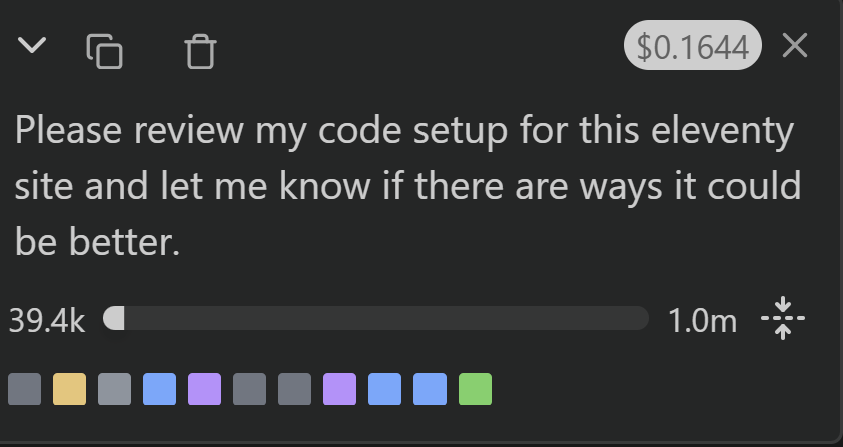This screenshot has width=843, height=447.
Task: Select the third blue timeline square
Action: click(430, 389)
